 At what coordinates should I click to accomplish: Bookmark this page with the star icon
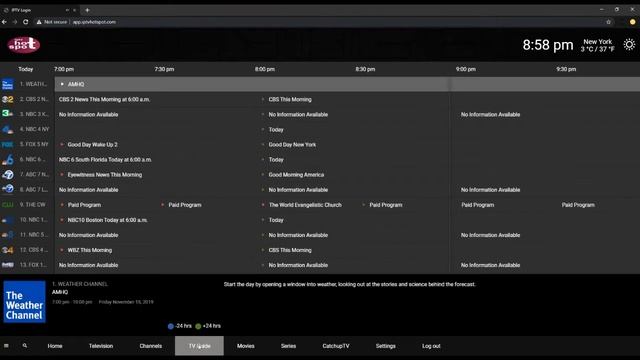(x=608, y=22)
